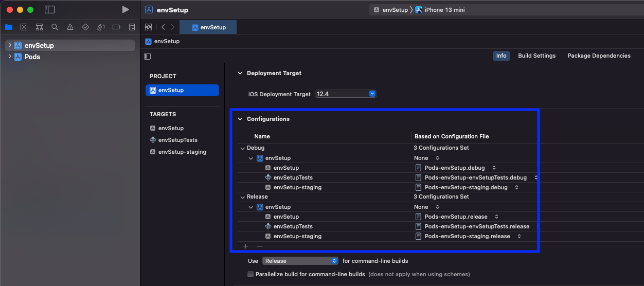This screenshot has height=286, width=644.
Task: Switch to the Package Dependencies tab
Action: [599, 56]
